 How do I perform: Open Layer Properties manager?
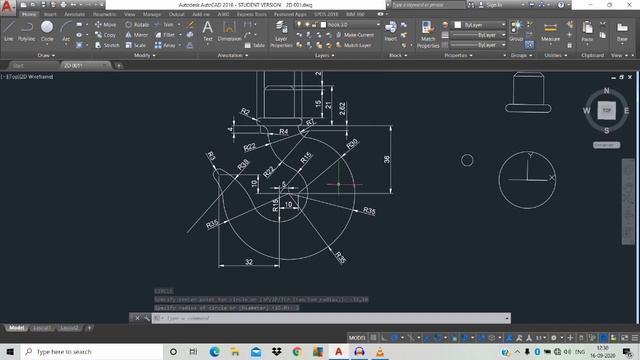coord(281,34)
